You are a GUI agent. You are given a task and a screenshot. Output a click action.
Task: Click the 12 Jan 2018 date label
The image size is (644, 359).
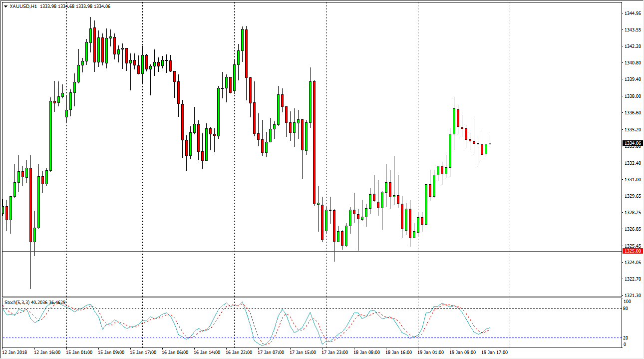pyautogui.click(x=14, y=352)
